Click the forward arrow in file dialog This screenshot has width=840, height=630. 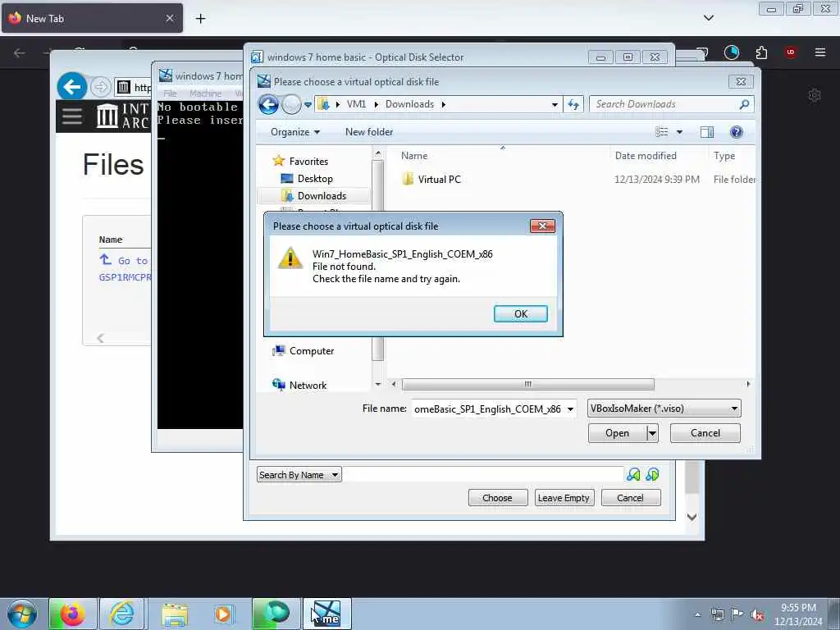pyautogui.click(x=291, y=104)
